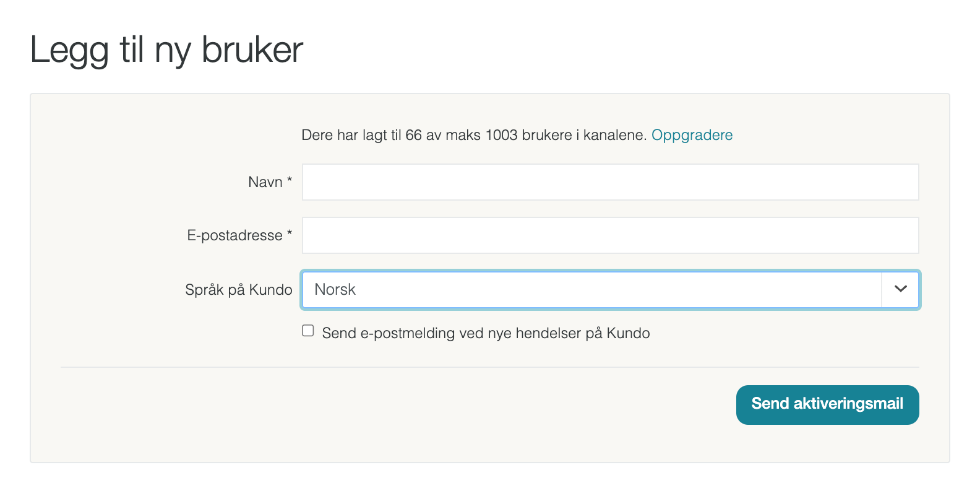Click the 'Legg til ny bruker' heading
Viewport: 980px width, 488px height.
coord(166,50)
